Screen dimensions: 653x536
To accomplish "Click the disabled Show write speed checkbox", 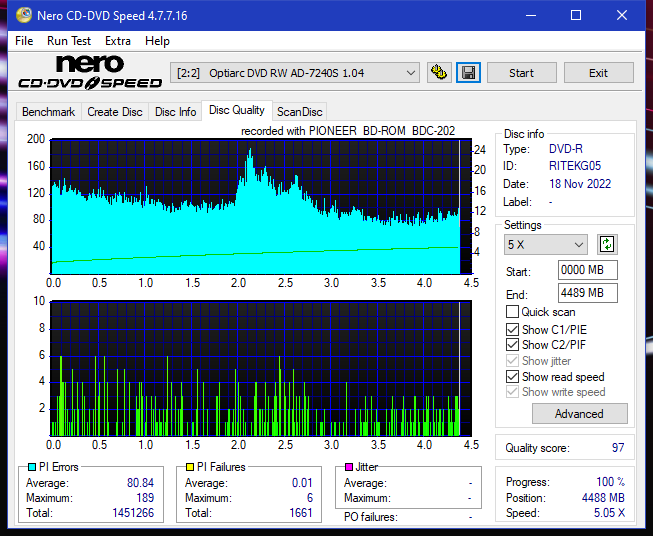I will [x=512, y=392].
